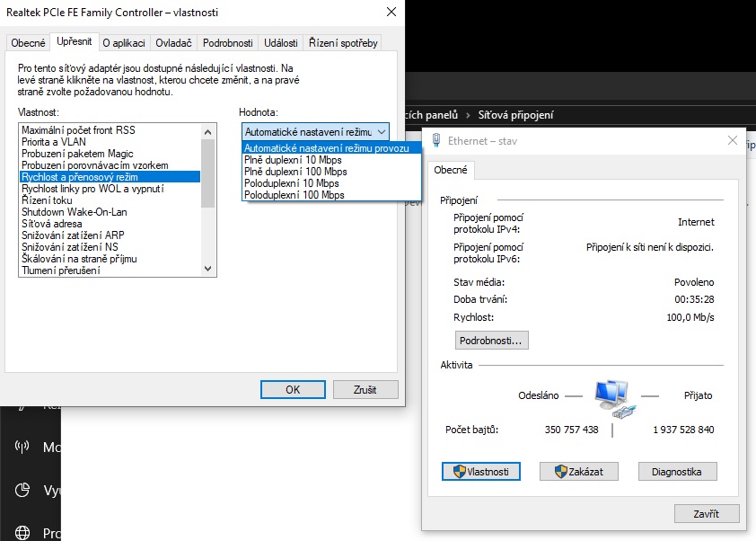
Task: Open the Události tab
Action: tap(281, 43)
